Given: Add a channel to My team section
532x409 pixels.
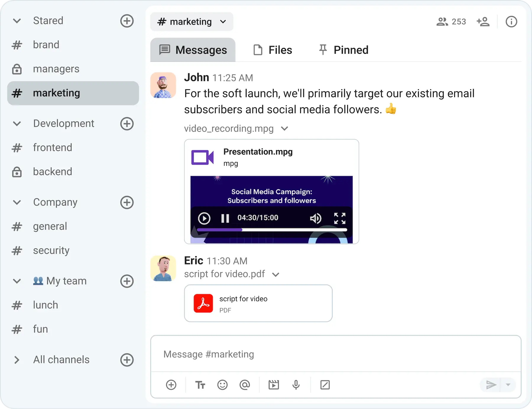Looking at the screenshot, I should (127, 281).
